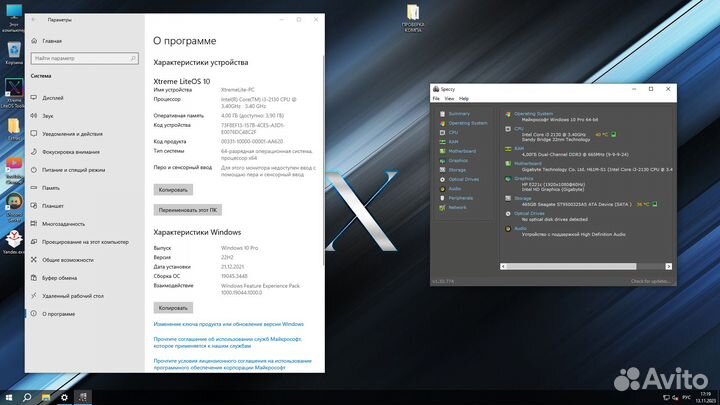The image size is (720, 405).
Task: Open Speccy View menu
Action: tap(449, 99)
